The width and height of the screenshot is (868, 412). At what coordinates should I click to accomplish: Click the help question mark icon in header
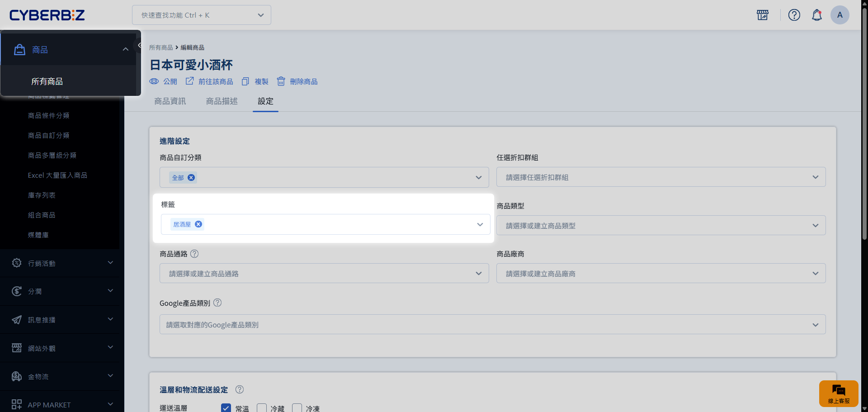click(x=794, y=15)
